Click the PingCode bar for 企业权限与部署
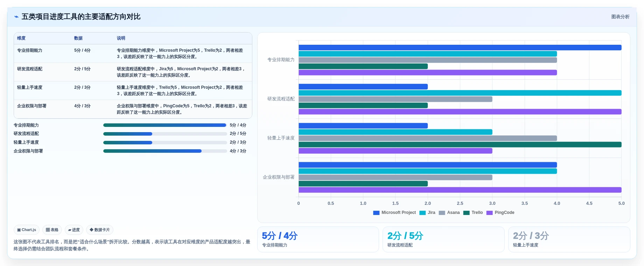The width and height of the screenshot is (644, 266). pyautogui.click(x=460, y=190)
